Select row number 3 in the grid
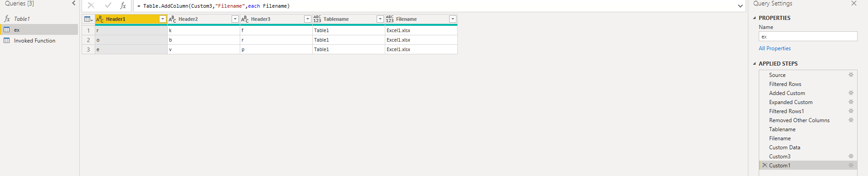Screen dimensions: 868x176 click(88, 49)
